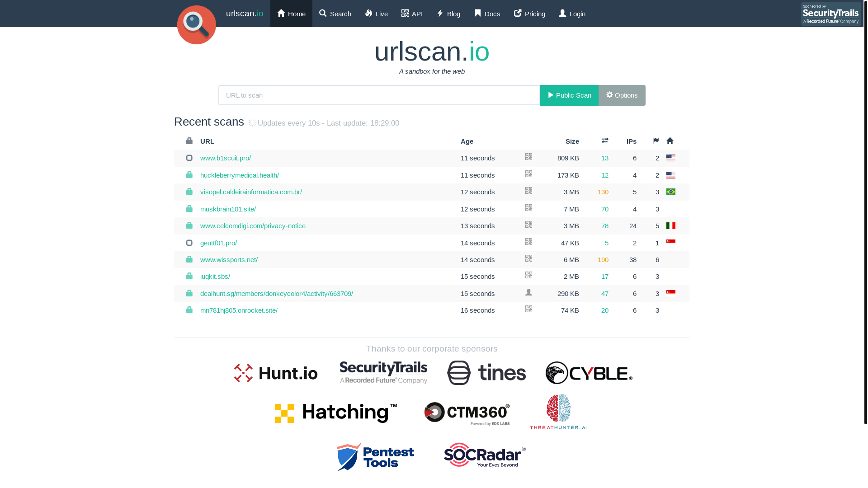The height and width of the screenshot is (488, 868).
Task: Open Blog navigation item
Action: tap(448, 14)
